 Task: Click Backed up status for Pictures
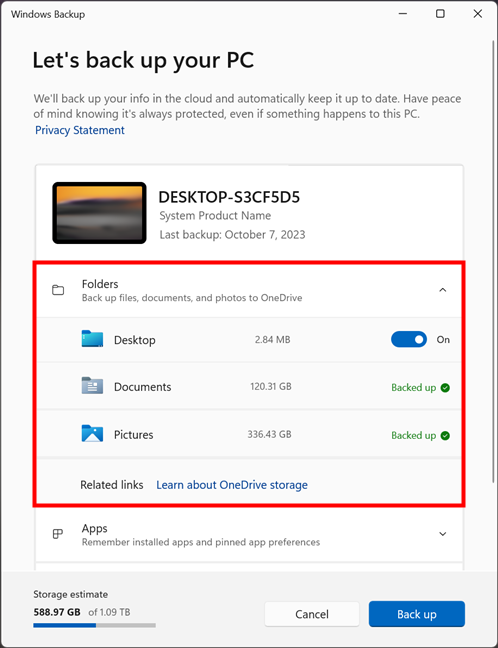coord(414,436)
